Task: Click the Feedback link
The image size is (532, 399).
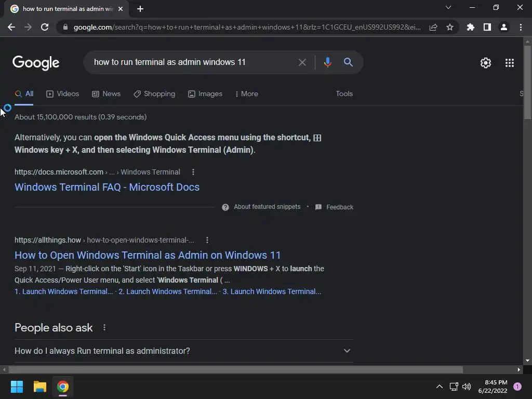Action: pyautogui.click(x=334, y=207)
